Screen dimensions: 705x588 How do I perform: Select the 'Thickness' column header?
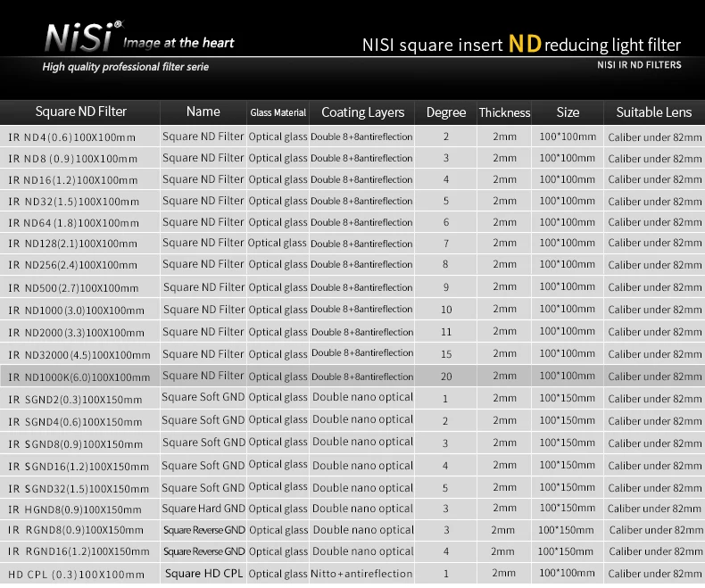(x=504, y=112)
